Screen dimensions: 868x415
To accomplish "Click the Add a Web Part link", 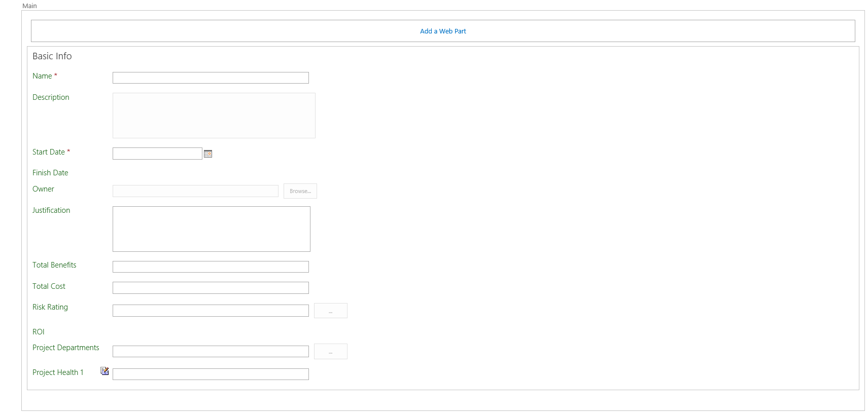I will (443, 31).
